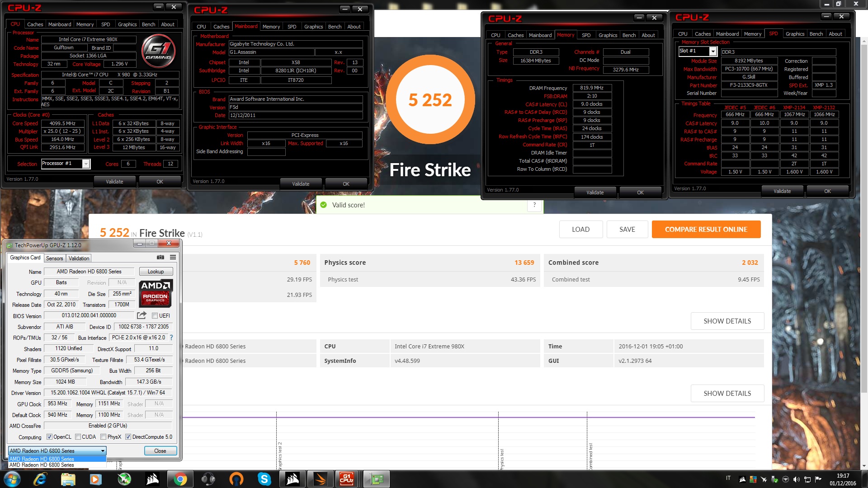
Task: Open Caches tab in the Processor CPU-Z window
Action: click(x=35, y=24)
